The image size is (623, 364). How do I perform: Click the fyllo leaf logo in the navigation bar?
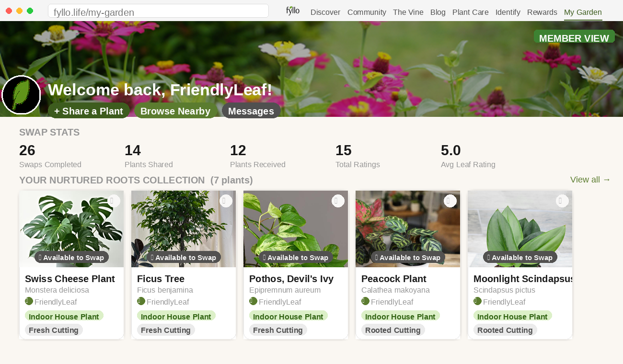point(292,10)
